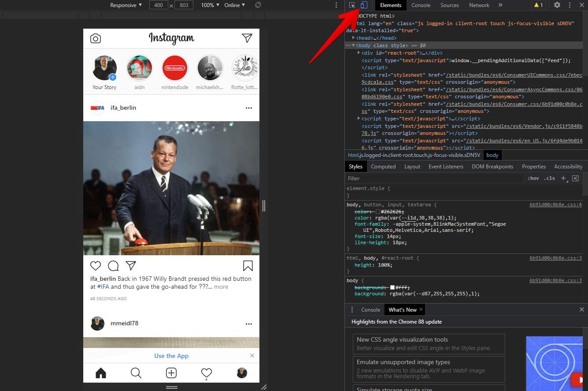Toggle the device toolbar icon
Viewport: 588px width, 391px height.
pos(364,5)
